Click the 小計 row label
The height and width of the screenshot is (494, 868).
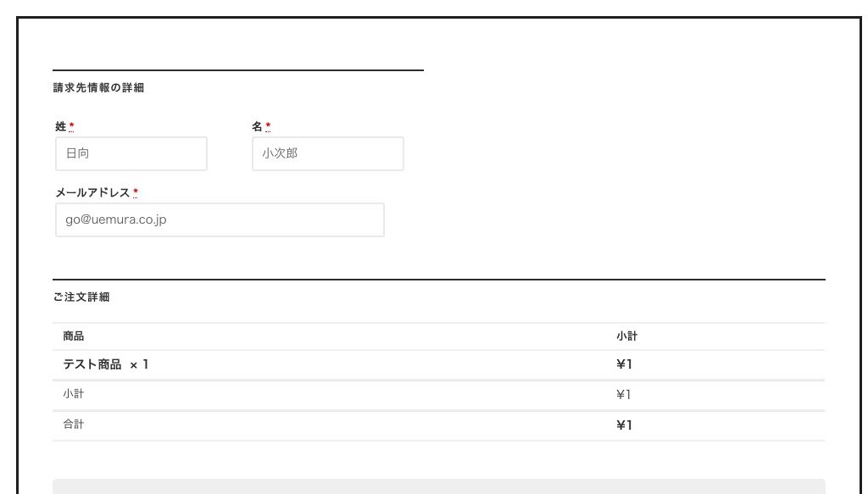(73, 394)
